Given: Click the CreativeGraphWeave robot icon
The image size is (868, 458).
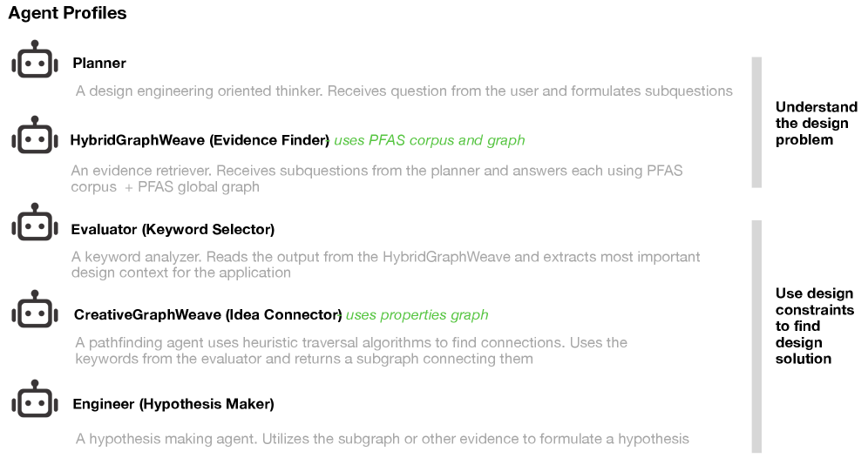Looking at the screenshot, I should pyautogui.click(x=33, y=311).
